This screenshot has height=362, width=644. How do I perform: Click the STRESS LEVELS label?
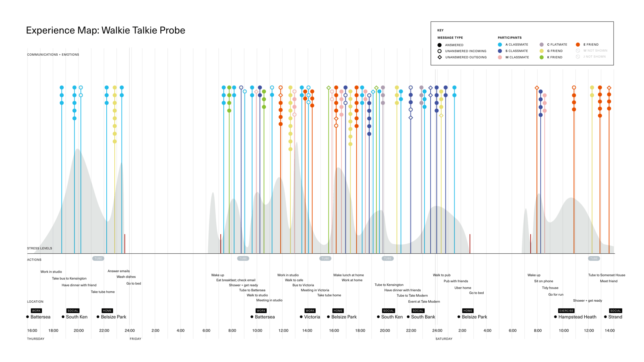[x=40, y=248]
